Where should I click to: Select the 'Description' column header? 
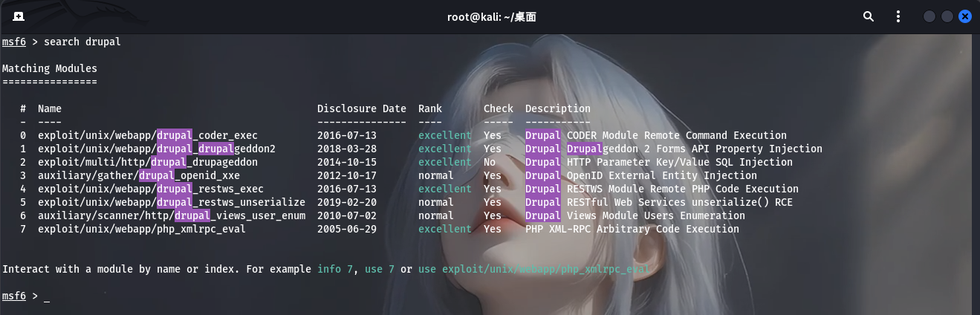(558, 108)
